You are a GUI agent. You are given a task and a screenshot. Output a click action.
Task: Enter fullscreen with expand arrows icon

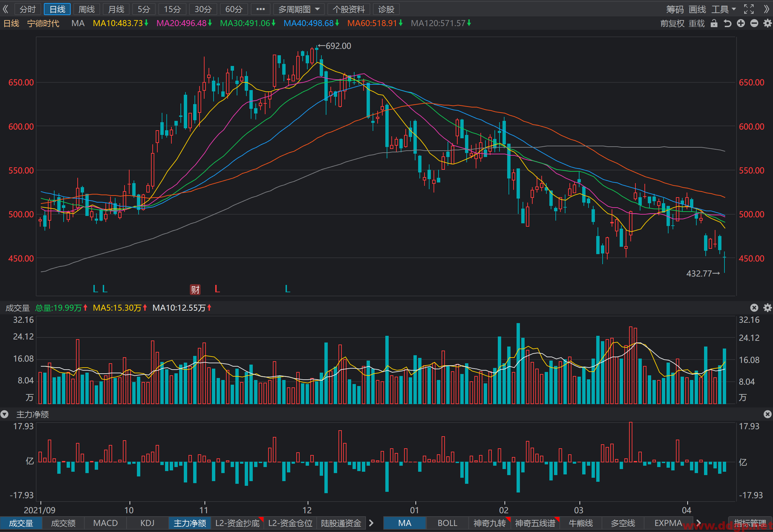tap(749, 9)
